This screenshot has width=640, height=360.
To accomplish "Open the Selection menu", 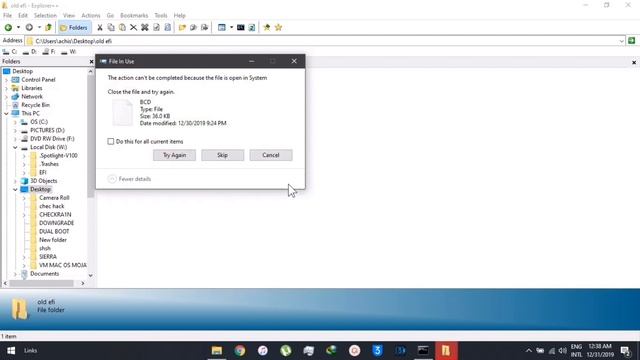I will (x=45, y=16).
